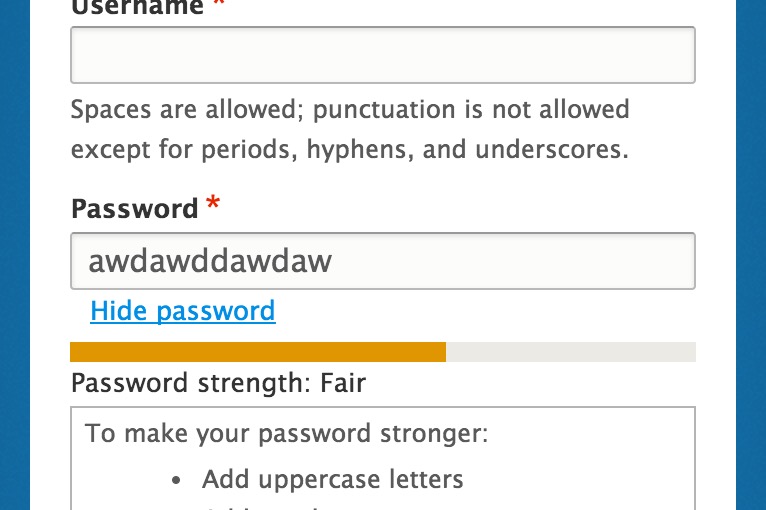Click the Username input field
766x510 pixels.
(x=382, y=55)
